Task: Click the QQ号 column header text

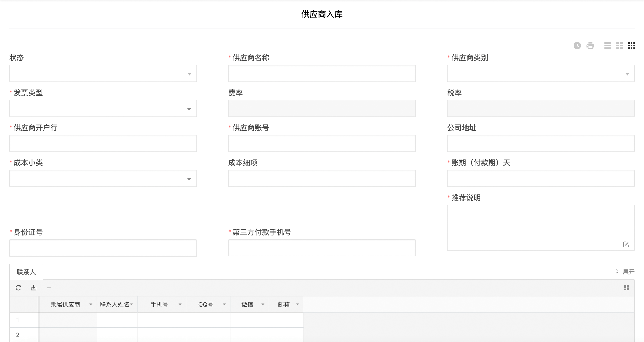Action: (206, 304)
